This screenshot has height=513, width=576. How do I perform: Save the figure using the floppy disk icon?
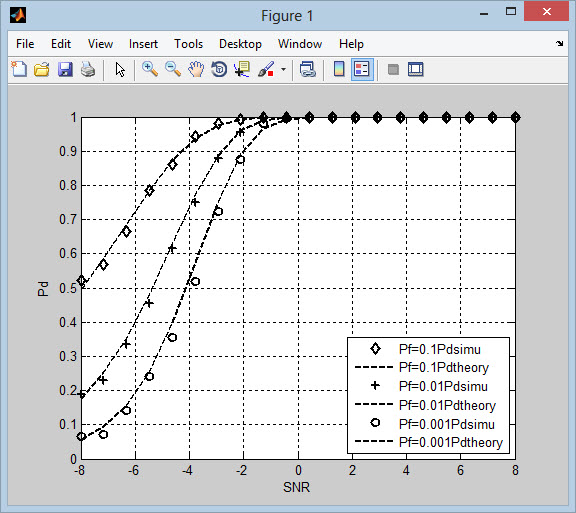point(65,69)
